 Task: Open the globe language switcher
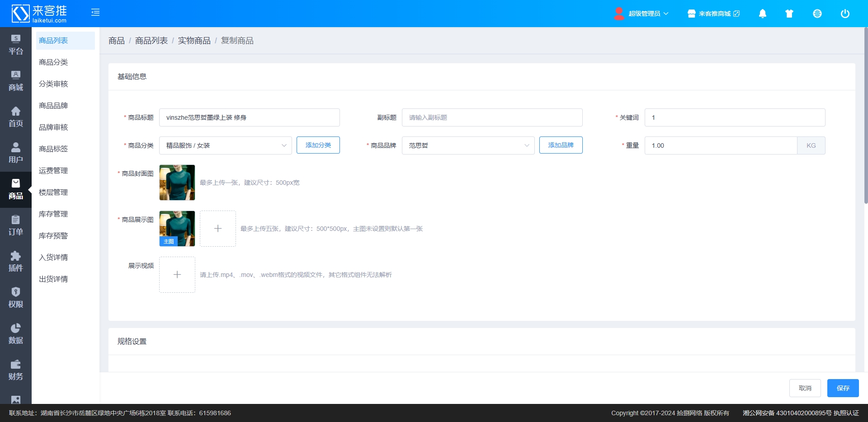[817, 14]
